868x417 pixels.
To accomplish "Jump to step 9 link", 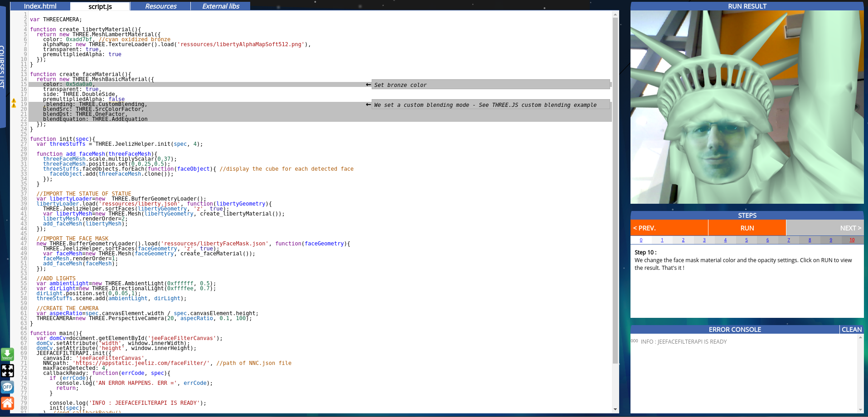I will (x=831, y=240).
